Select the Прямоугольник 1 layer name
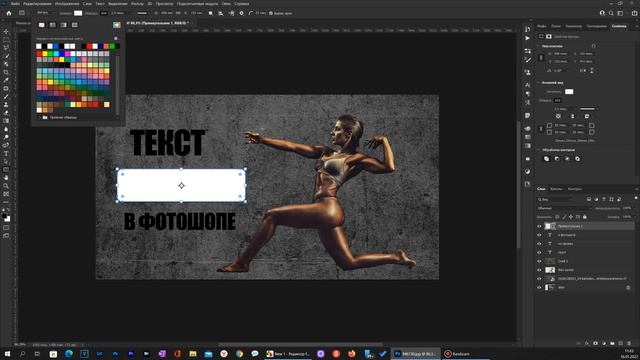This screenshot has height=360, width=640. (x=570, y=226)
